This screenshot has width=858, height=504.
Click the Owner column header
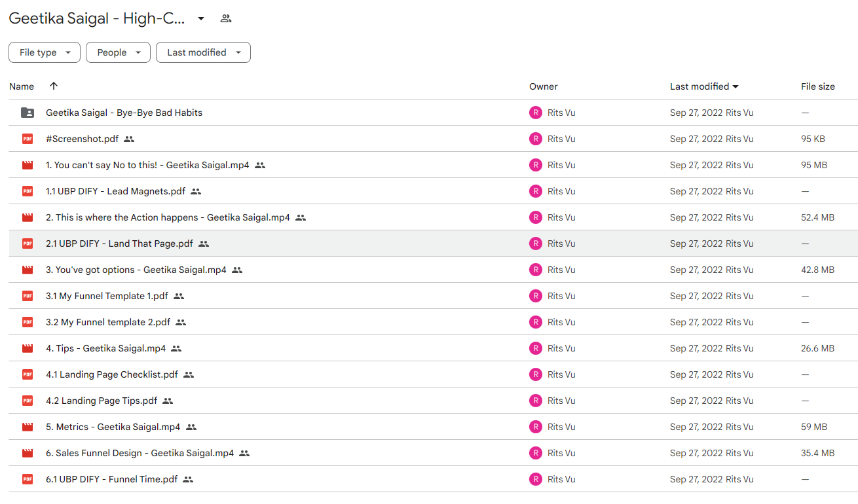pyautogui.click(x=544, y=86)
